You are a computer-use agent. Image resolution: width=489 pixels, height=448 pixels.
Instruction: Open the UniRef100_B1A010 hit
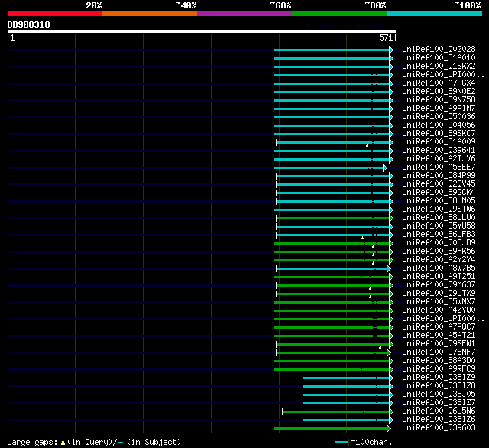pos(439,57)
